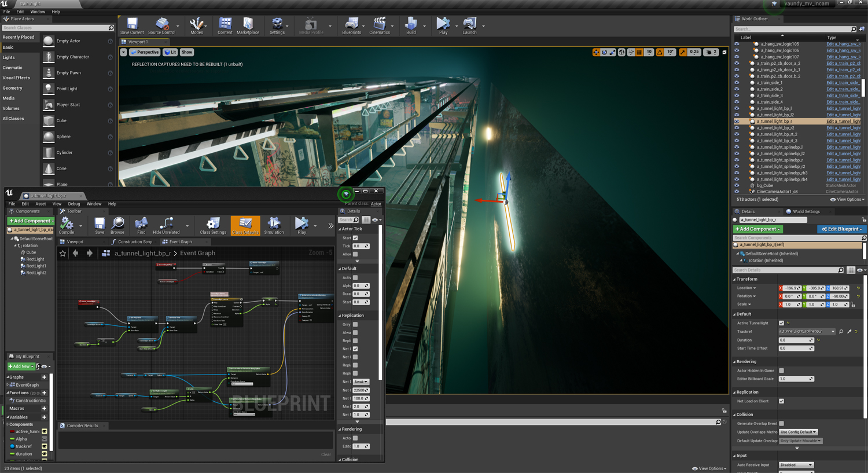Open the Auto Receive Input dropdown
The width and height of the screenshot is (868, 473).
(x=796, y=465)
